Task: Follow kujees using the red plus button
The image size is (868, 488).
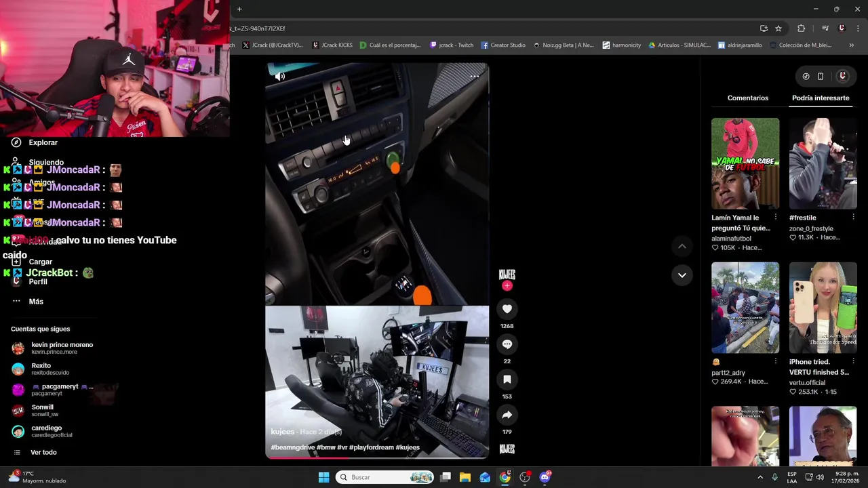Action: click(507, 286)
